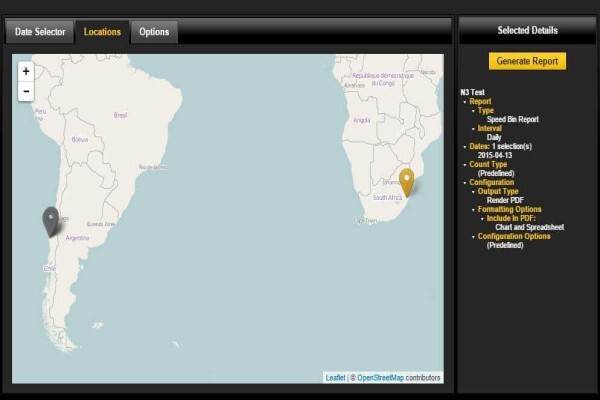
Task: Open the Date Selector tab
Action: (40, 32)
